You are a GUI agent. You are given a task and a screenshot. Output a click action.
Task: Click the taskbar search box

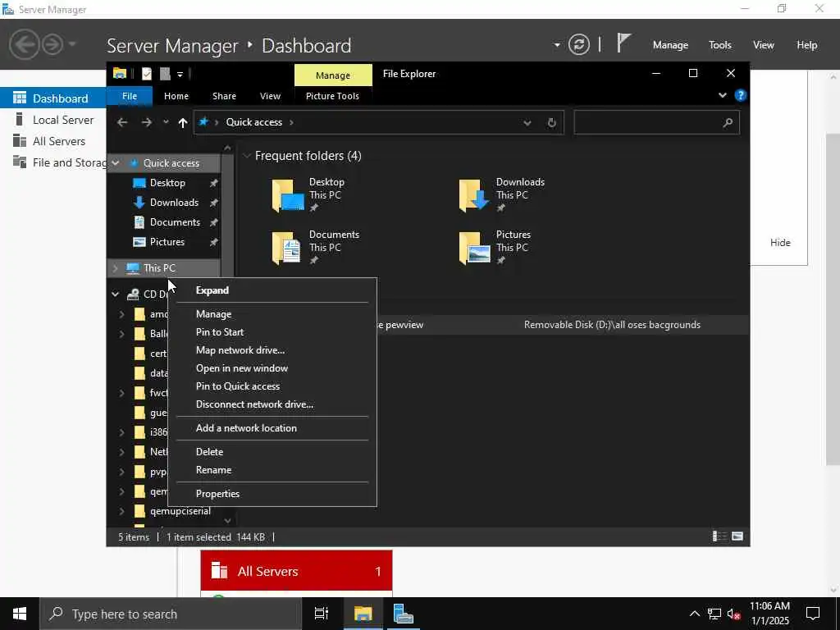tap(171, 614)
